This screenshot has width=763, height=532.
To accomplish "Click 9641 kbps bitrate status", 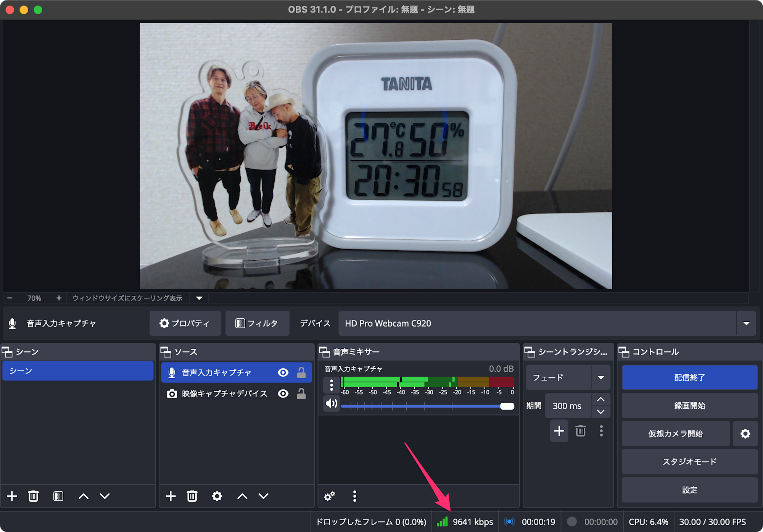I will (473, 522).
